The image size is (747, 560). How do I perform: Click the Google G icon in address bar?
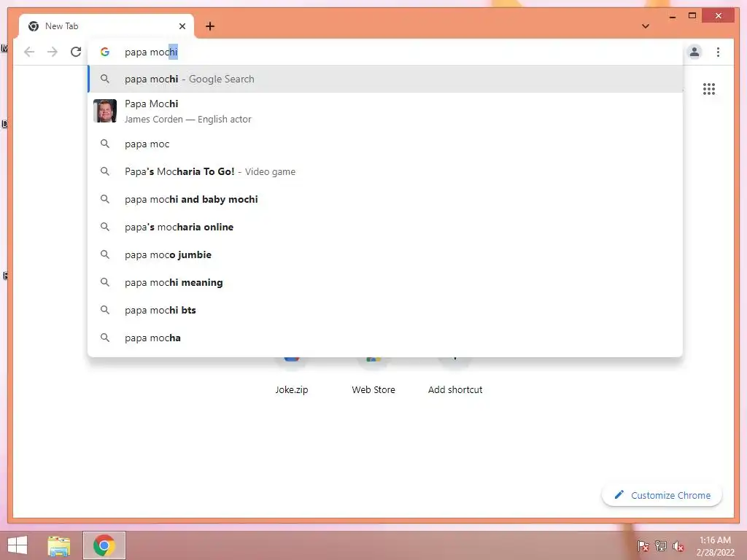(x=105, y=52)
